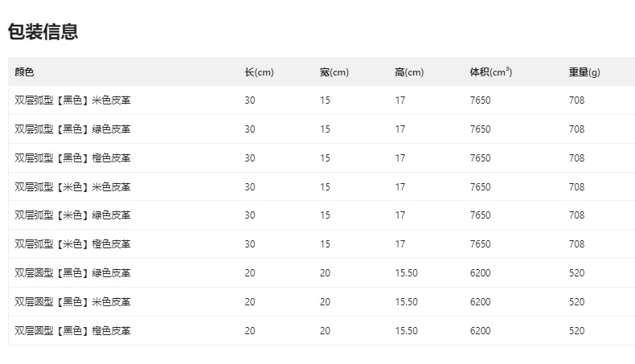Viewport: 635px width, 364px height.
Task: Click weight 520 in 双层圆型【黑色】米色皮革 row
Action: coord(576,302)
